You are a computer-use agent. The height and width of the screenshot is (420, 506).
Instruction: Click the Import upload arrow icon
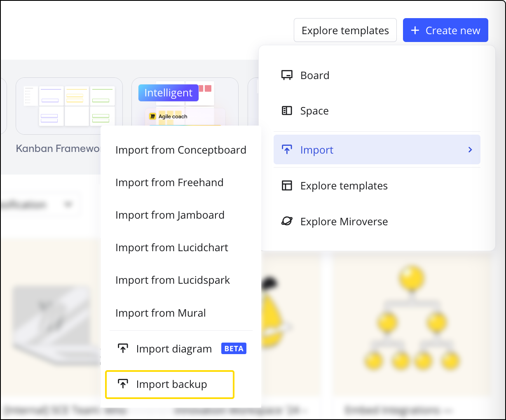pyautogui.click(x=287, y=150)
